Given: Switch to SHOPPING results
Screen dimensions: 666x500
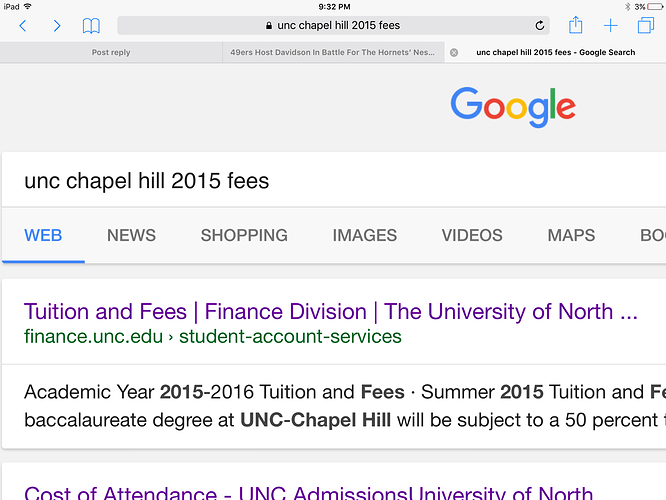Looking at the screenshot, I should 244,235.
